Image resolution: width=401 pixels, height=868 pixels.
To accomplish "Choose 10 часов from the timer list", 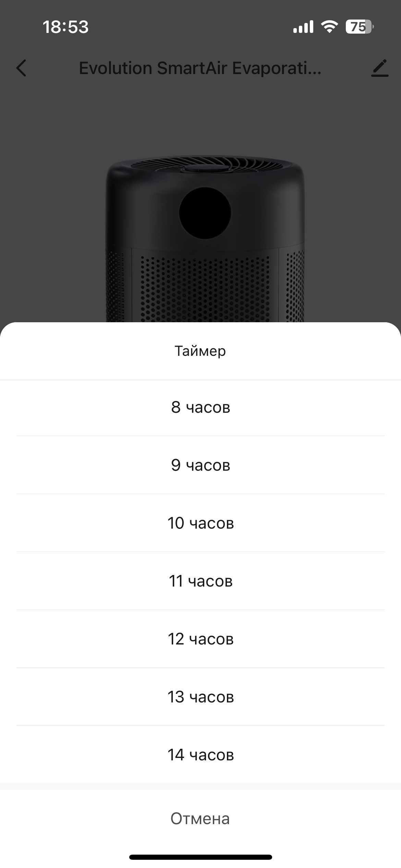I will (200, 523).
